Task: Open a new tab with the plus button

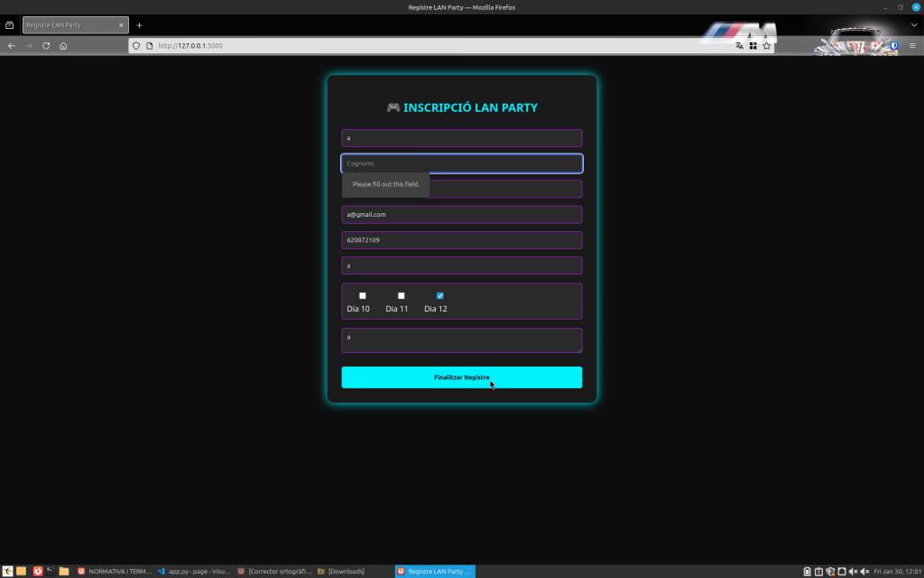Action: pos(139,25)
